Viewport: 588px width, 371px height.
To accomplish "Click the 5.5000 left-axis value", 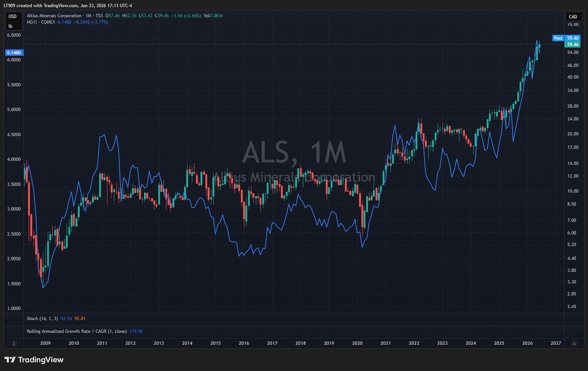I will (14, 85).
